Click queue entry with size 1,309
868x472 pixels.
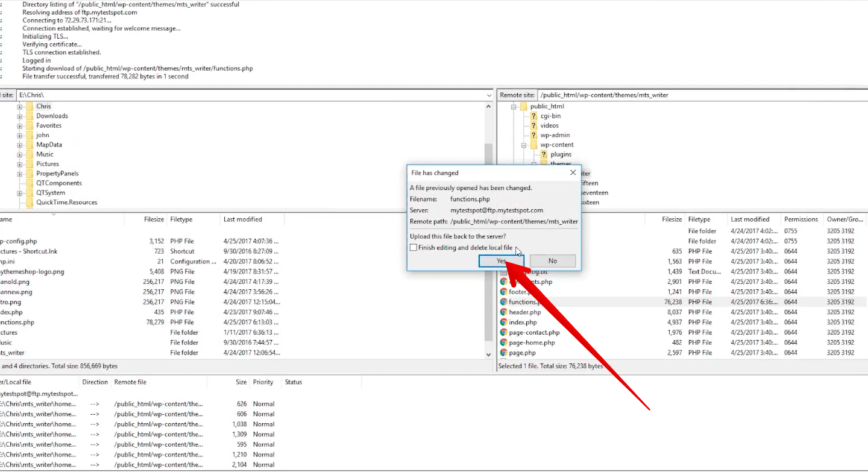click(181, 434)
